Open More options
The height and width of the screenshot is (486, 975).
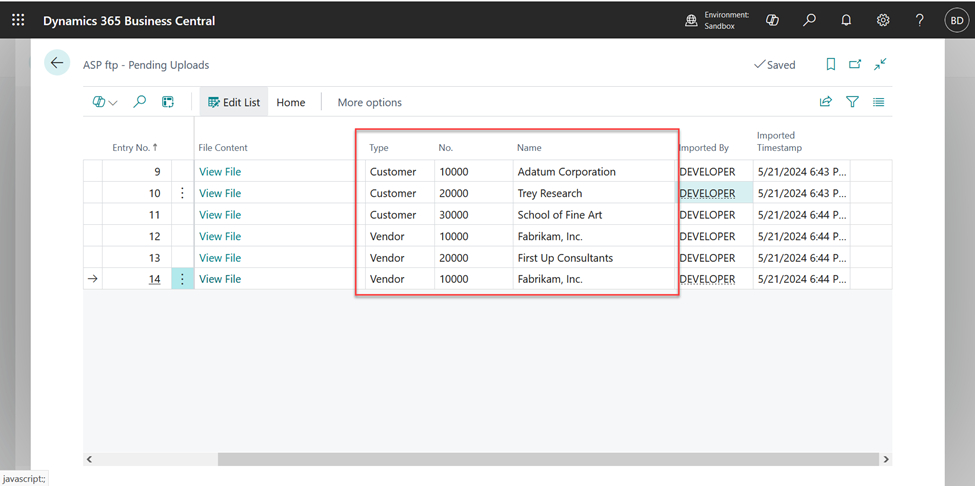pos(369,103)
